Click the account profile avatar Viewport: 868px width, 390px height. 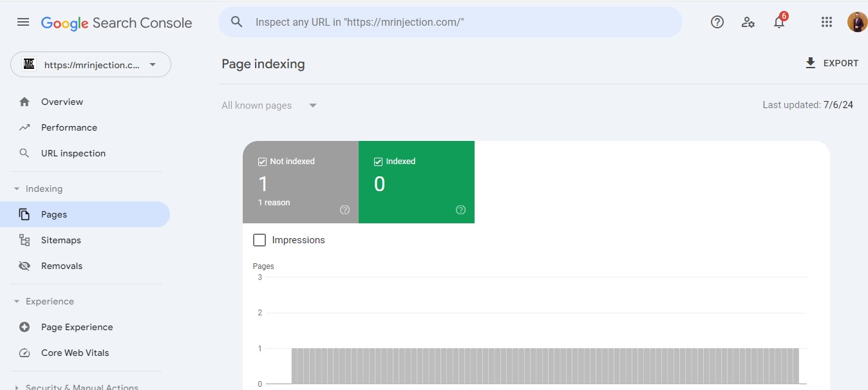point(857,22)
